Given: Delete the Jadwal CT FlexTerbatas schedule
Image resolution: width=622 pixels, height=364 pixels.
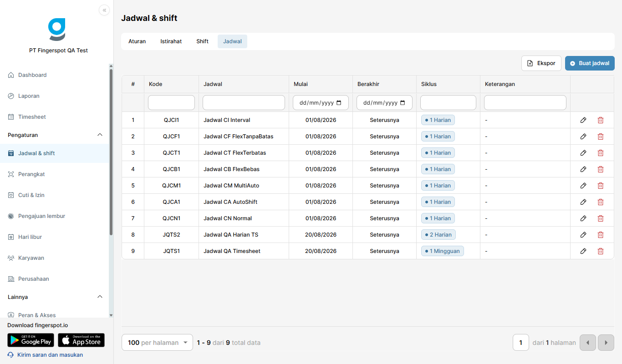Looking at the screenshot, I should (x=601, y=153).
